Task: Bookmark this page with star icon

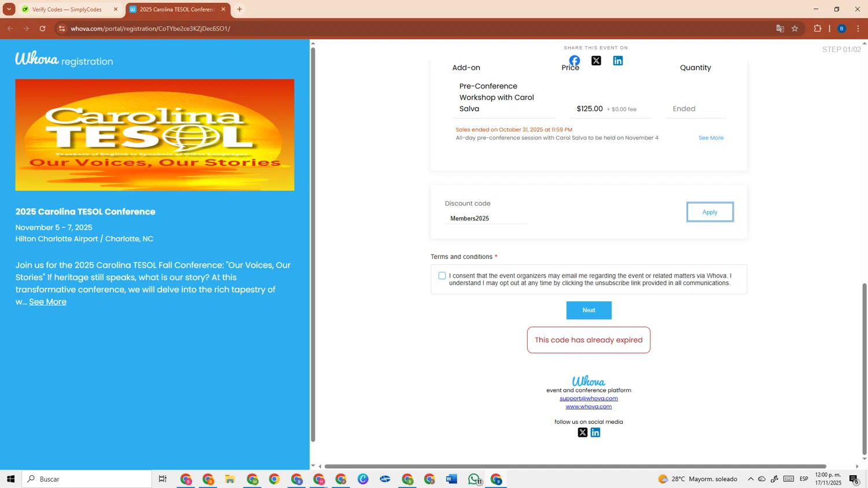Action: [795, 28]
